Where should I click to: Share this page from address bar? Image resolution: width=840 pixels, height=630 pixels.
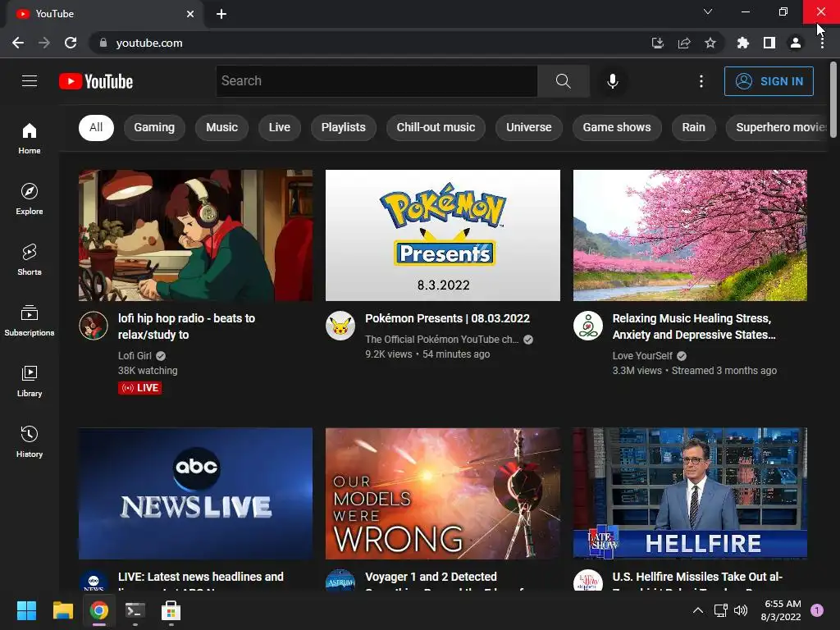pyautogui.click(x=683, y=43)
